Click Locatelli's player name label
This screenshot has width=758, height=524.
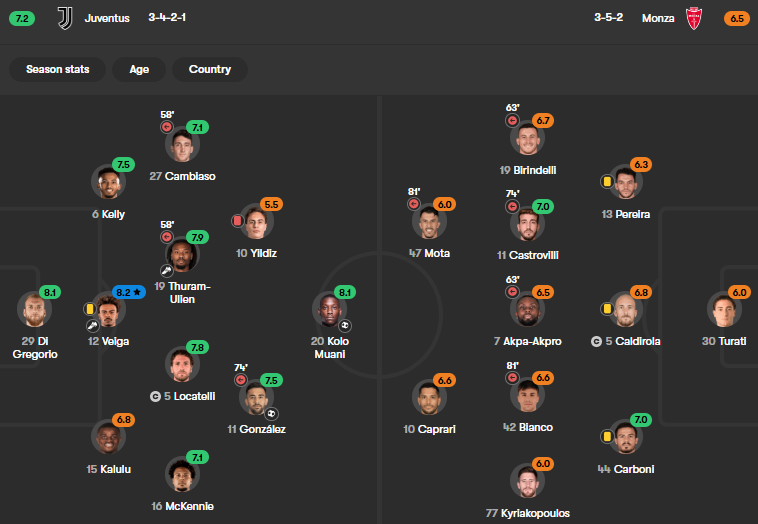[189, 396]
